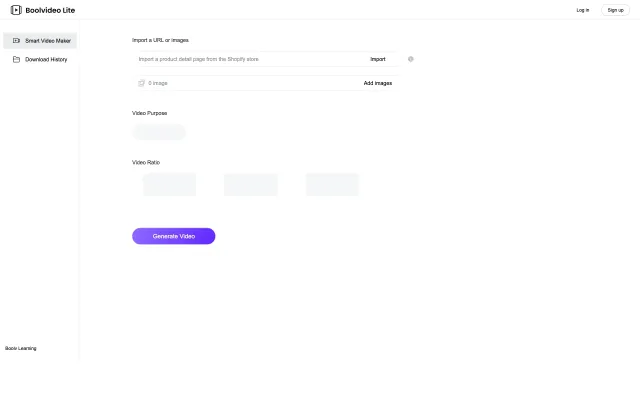Click the Generate Video button
The height and width of the screenshot is (400, 640).
point(173,236)
